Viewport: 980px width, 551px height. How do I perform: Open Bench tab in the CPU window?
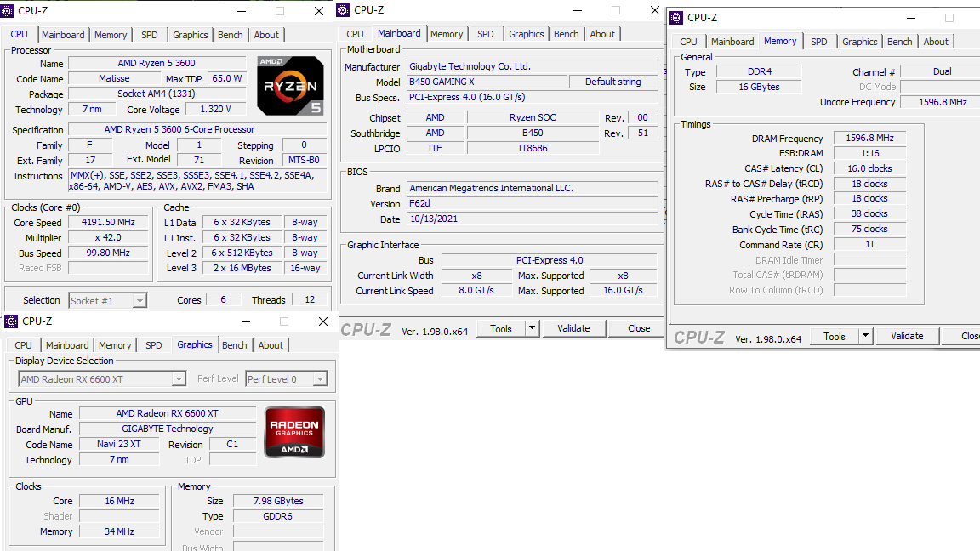tap(230, 35)
